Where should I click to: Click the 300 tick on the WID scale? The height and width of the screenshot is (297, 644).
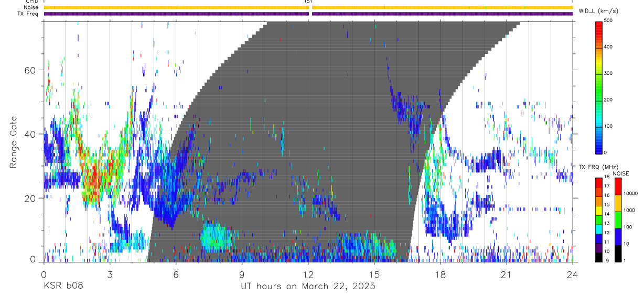point(608,73)
